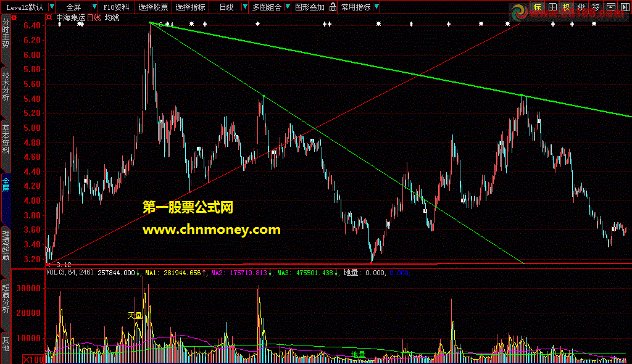Viewport: 632px width, 364px height.
Task: Click the window panel icon with up arrow
Action: [611, 7]
